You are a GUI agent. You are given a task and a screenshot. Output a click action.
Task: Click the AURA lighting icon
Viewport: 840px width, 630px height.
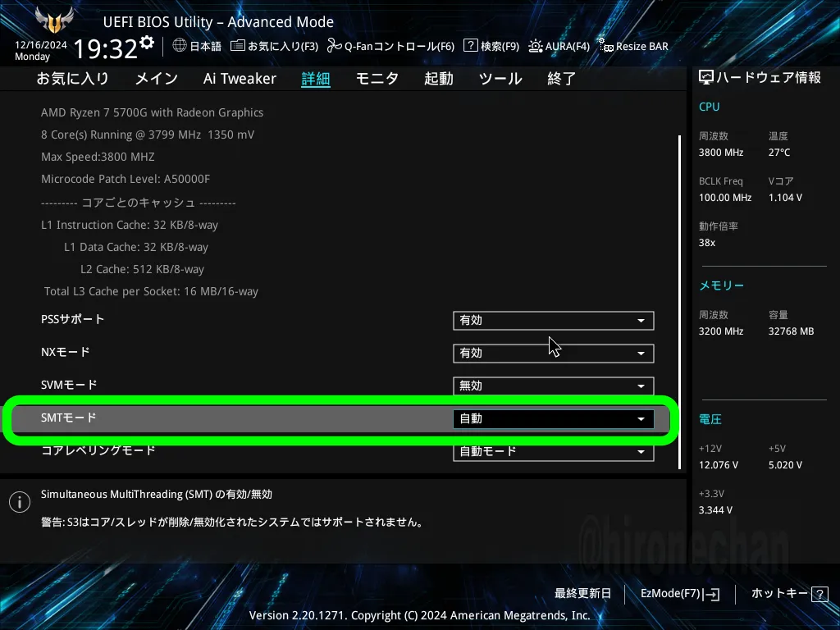[x=535, y=46]
